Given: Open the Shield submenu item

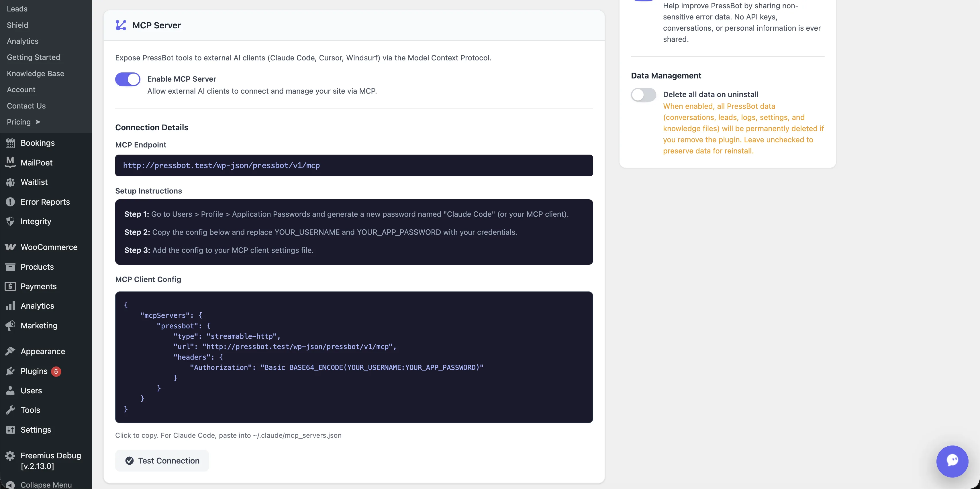Looking at the screenshot, I should (x=17, y=25).
